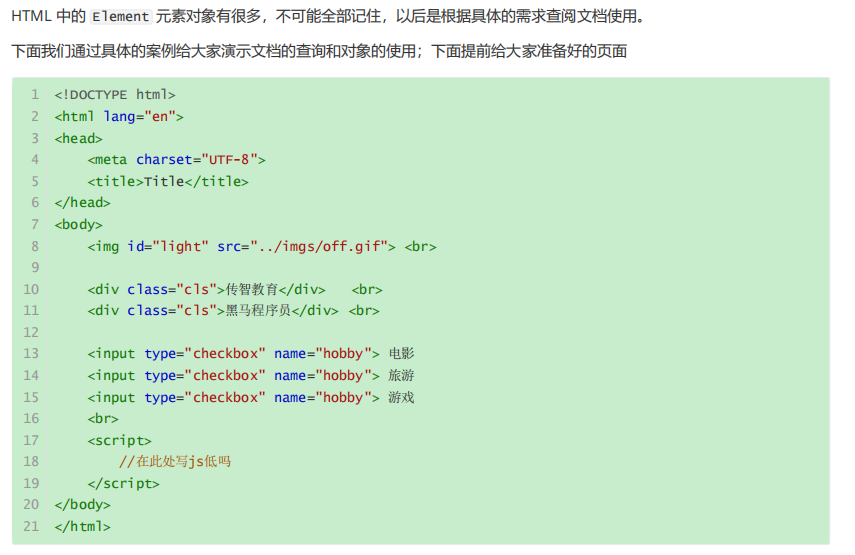Click the standalone <br> on line 16
Screen dimensions: 855x555
pos(103,419)
